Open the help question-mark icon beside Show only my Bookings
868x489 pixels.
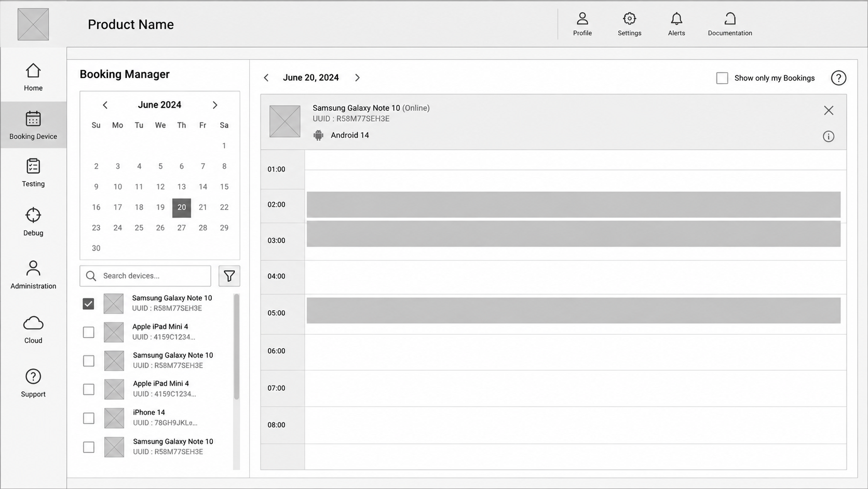(x=838, y=78)
